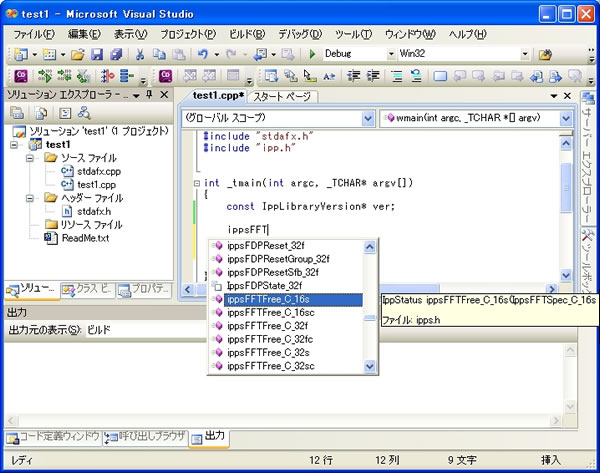The width and height of the screenshot is (600, 473).
Task: Click the Comment Out Selection icon
Action: pyautogui.click(x=397, y=76)
